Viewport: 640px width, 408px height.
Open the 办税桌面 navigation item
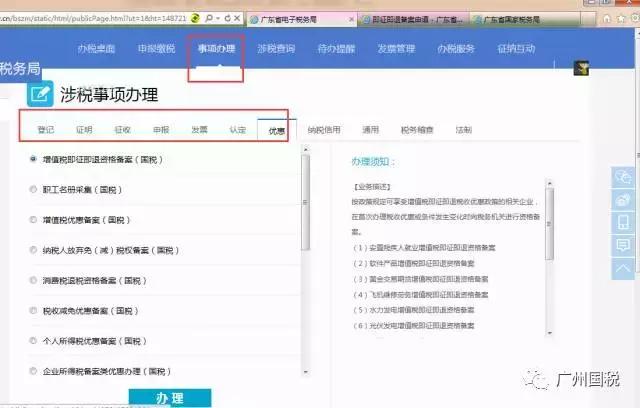(96, 49)
